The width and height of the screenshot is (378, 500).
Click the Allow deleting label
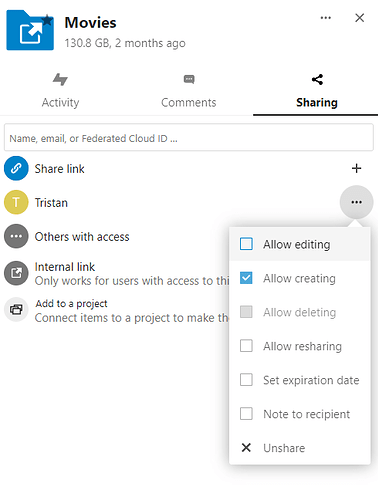pos(299,313)
